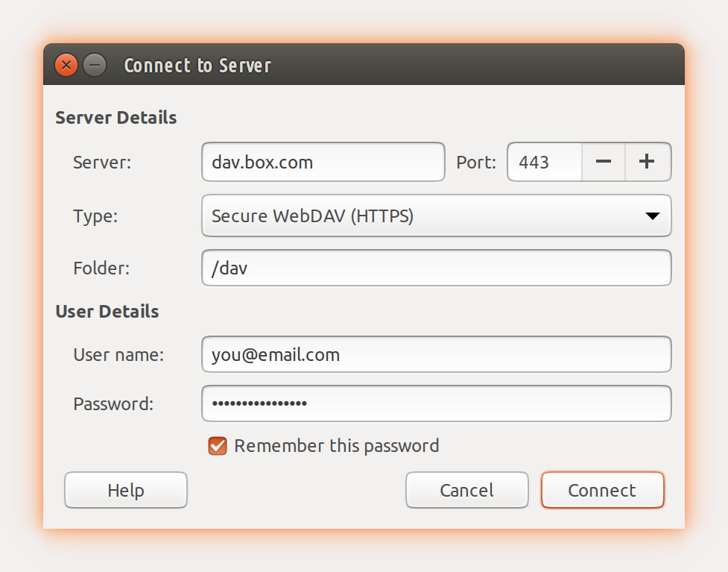Select the User Details heading text

[x=107, y=311]
